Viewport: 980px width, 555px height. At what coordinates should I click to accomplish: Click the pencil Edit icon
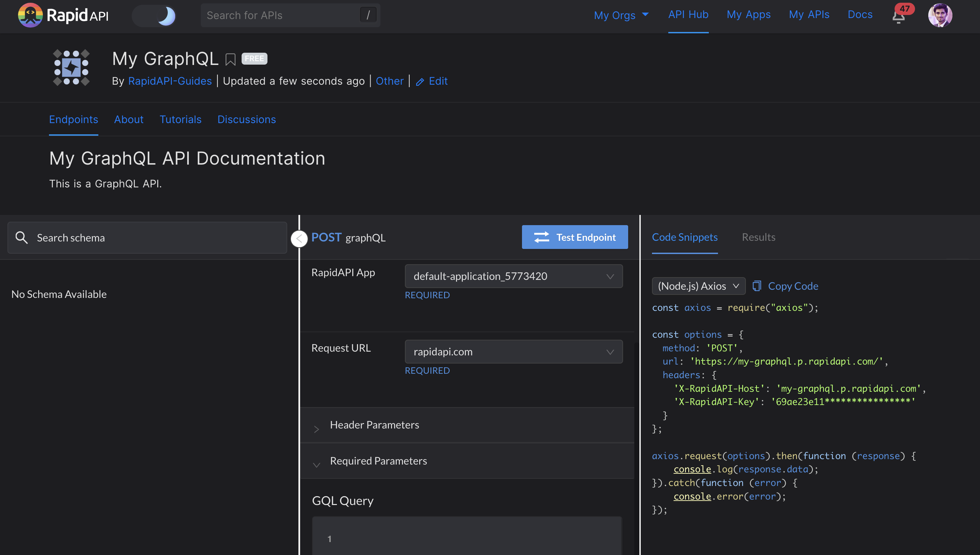pyautogui.click(x=420, y=82)
